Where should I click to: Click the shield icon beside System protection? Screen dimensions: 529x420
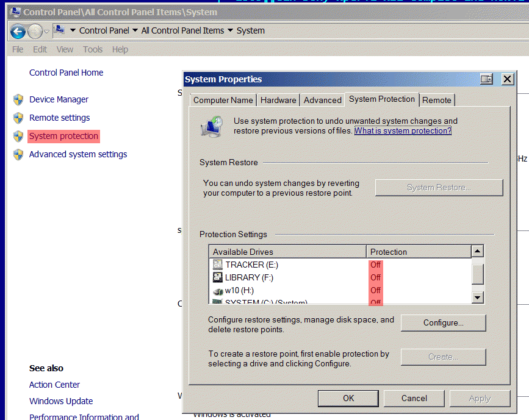pos(18,136)
